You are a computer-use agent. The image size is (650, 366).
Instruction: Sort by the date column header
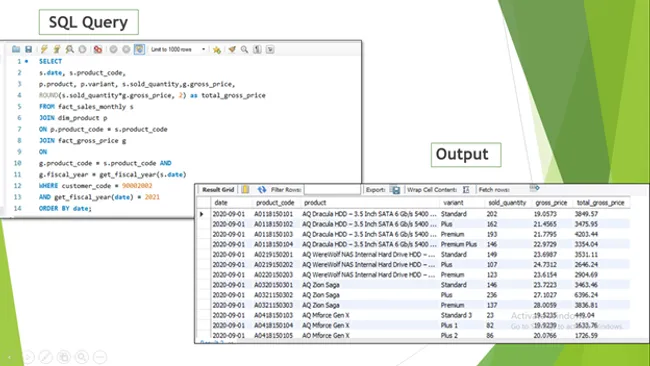(x=221, y=203)
